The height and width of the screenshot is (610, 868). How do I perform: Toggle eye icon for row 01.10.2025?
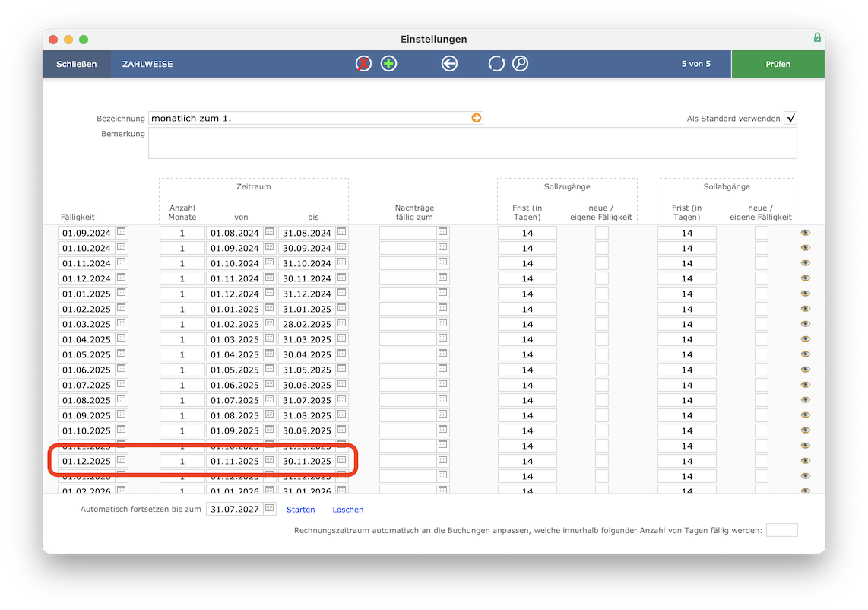tap(806, 430)
